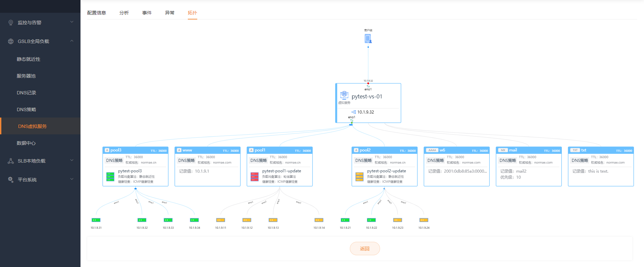Image resolution: width=644 pixels, height=267 pixels.
Task: Click the pytest-vs-01 virtual service globe icon
Action: [344, 95]
